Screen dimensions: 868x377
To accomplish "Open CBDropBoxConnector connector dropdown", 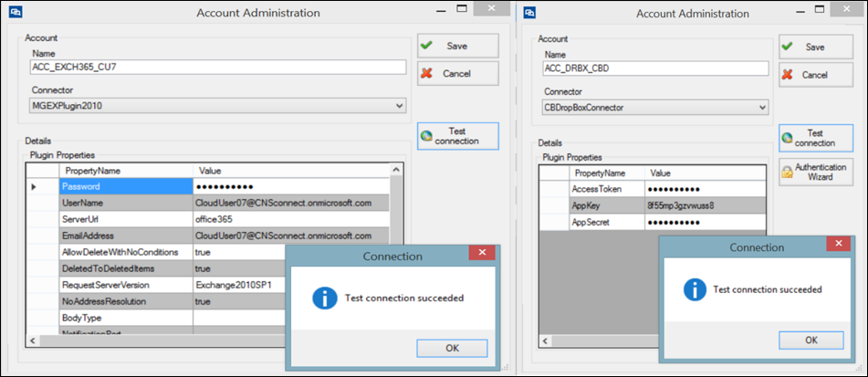I will click(762, 108).
